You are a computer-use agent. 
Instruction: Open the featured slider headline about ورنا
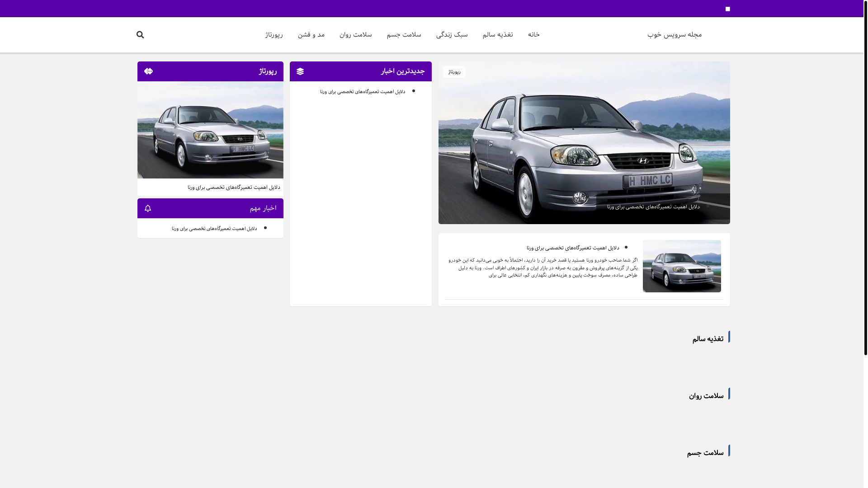(x=653, y=207)
